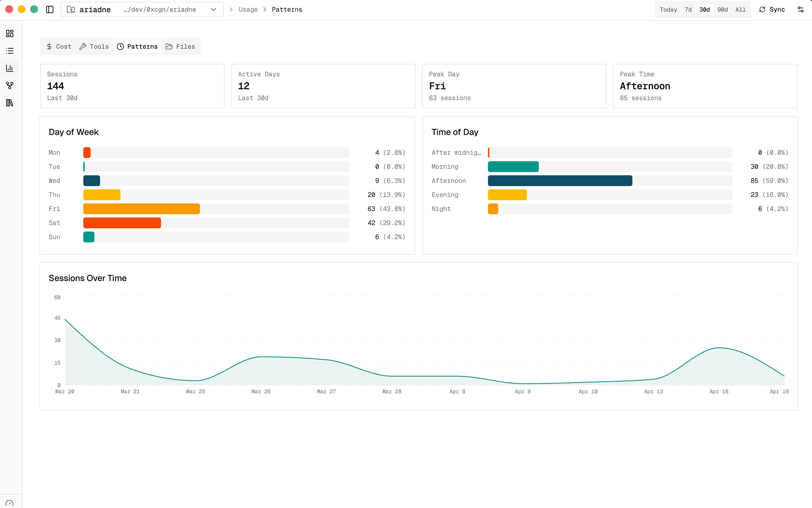This screenshot has height=508, width=812.
Task: Click the Apr 18 peak on Sessions Over Time
Action: pos(719,348)
